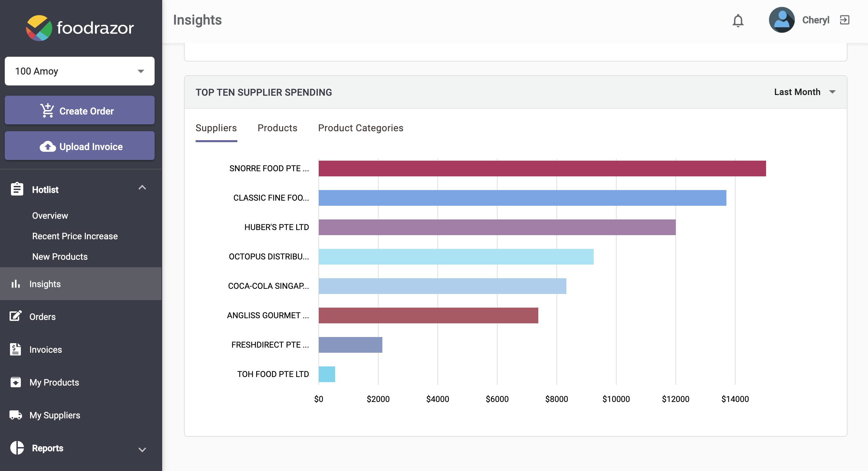Click the Invoices document icon
The width and height of the screenshot is (868, 471).
pos(16,349)
